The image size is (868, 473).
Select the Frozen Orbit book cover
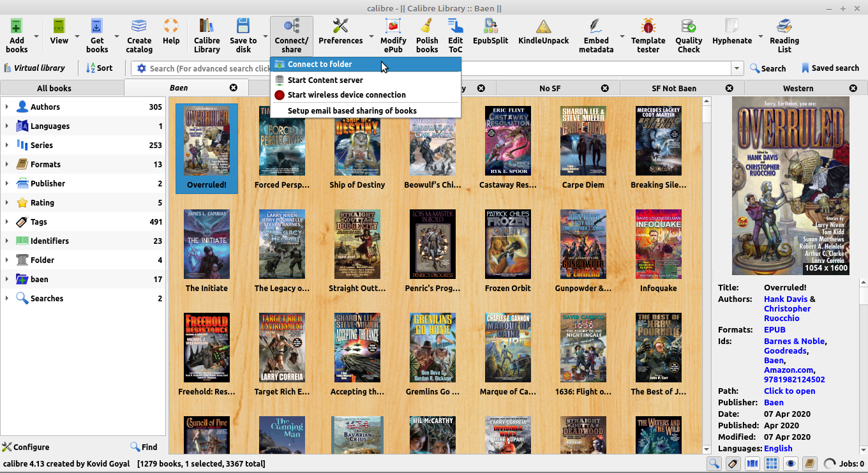pyautogui.click(x=508, y=244)
